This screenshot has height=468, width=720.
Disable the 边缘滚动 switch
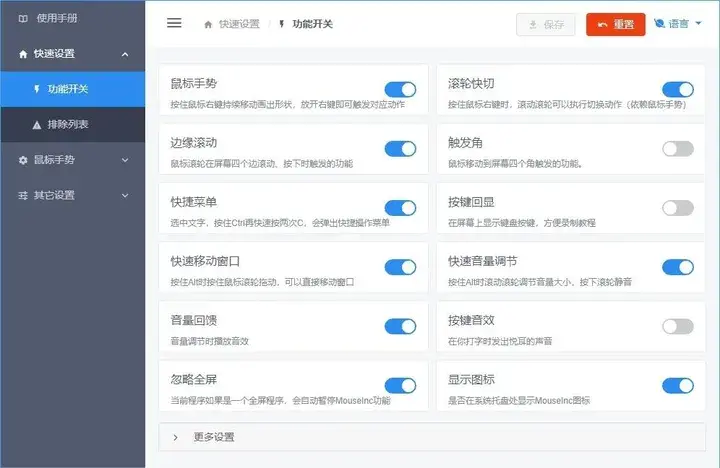400,149
